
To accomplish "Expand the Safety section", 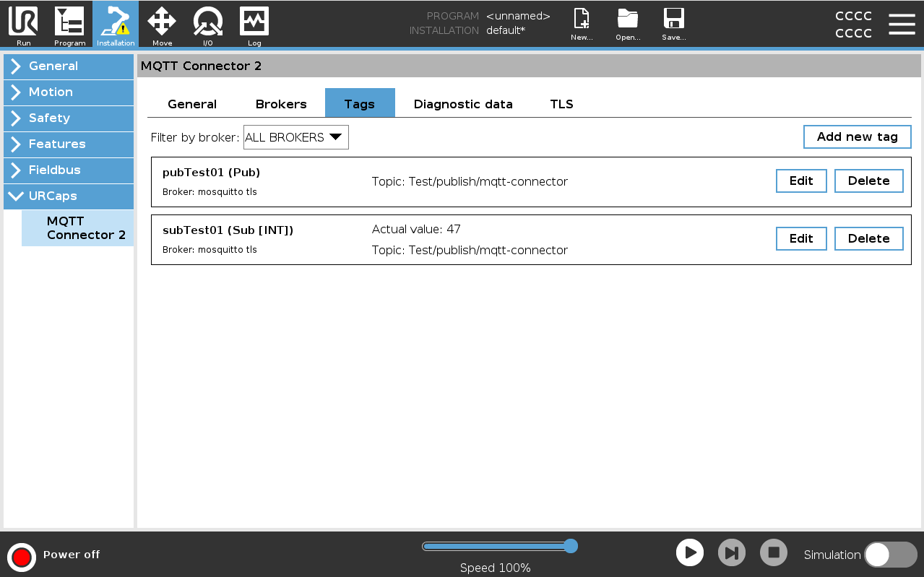I will (69, 118).
